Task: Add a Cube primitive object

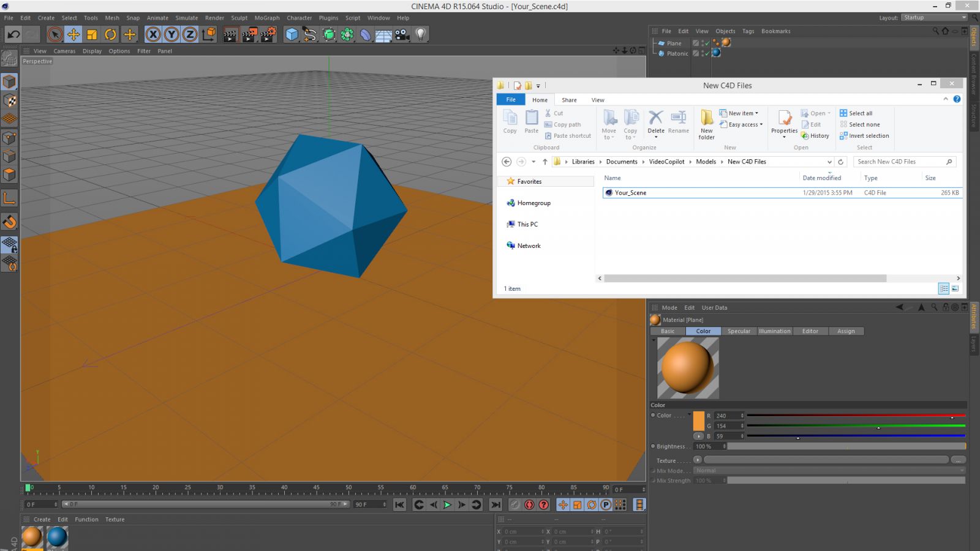Action: click(292, 35)
